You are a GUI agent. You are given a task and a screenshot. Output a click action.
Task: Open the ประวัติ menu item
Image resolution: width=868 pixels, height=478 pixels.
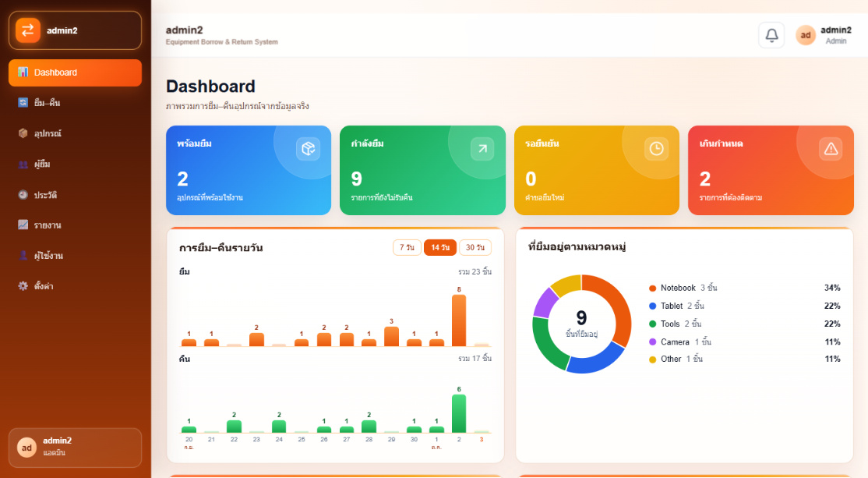pyautogui.click(x=76, y=194)
